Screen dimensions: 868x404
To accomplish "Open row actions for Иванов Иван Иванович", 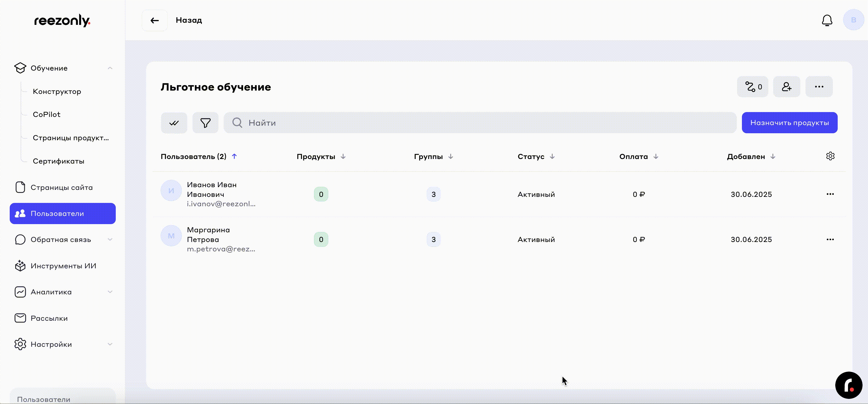I will [x=830, y=194].
